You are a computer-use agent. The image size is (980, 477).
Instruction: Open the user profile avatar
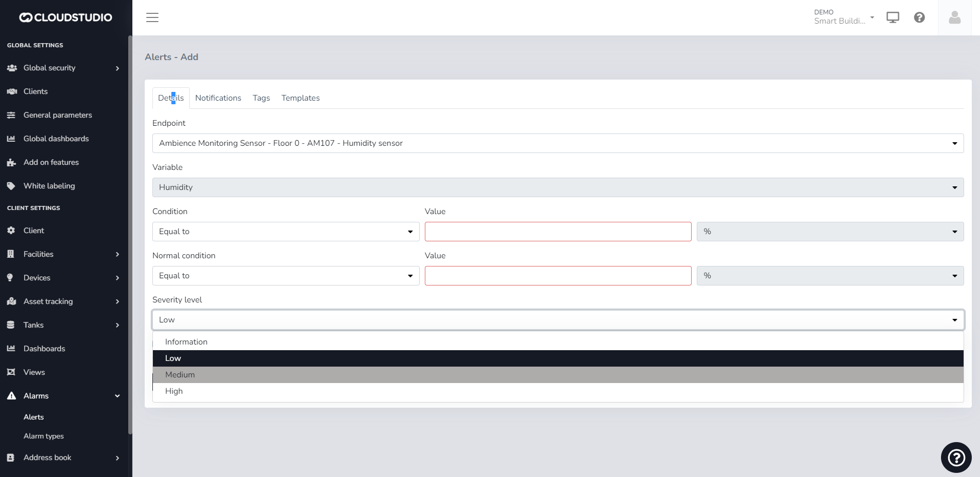click(x=954, y=17)
